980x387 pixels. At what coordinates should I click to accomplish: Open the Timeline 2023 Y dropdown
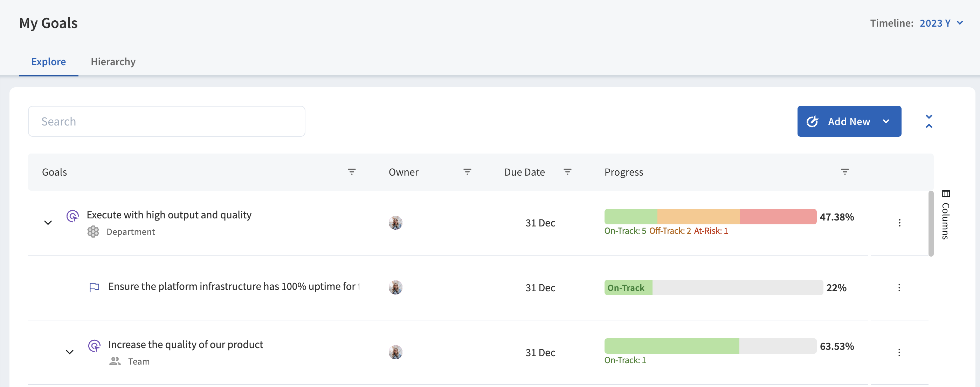tap(941, 23)
